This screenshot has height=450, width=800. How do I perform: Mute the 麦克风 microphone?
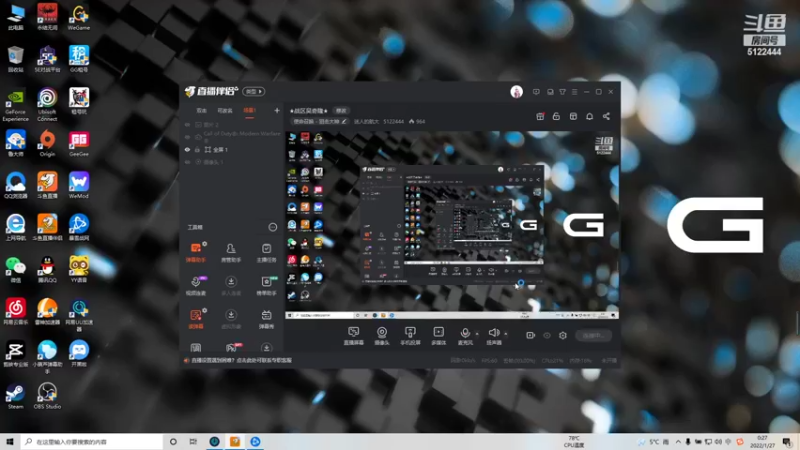tap(465, 336)
